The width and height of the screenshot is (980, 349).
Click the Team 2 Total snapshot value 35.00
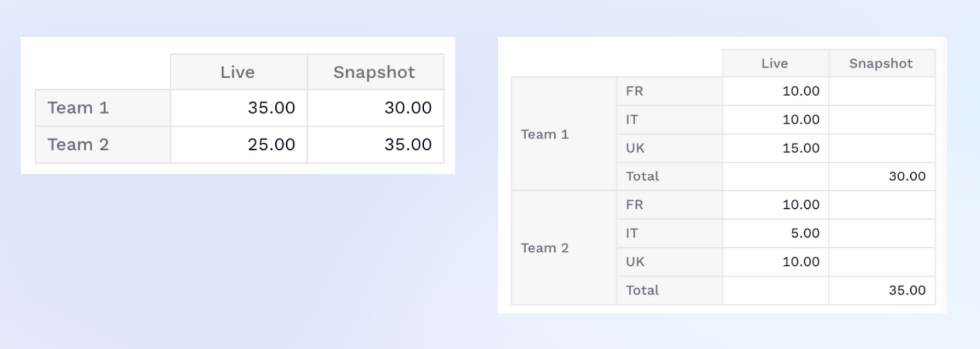[x=882, y=291]
